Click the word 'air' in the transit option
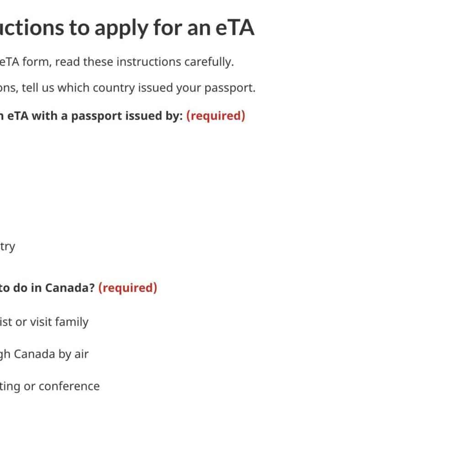 click(x=80, y=354)
